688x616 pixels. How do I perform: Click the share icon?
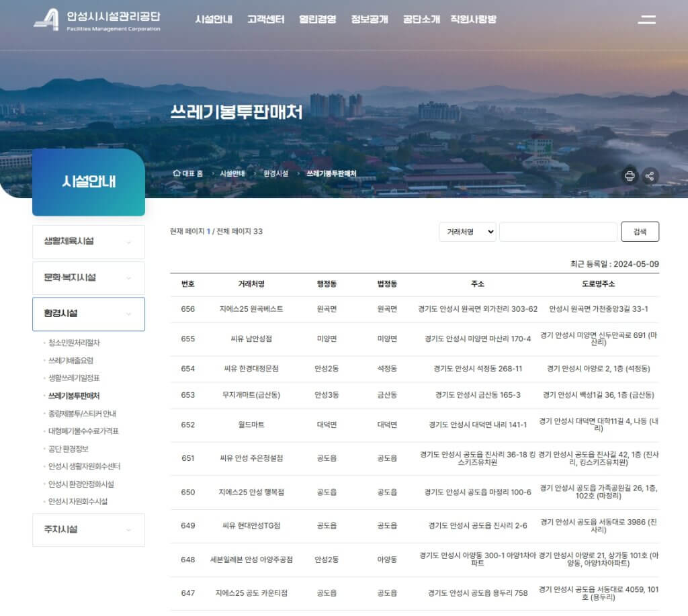(650, 176)
